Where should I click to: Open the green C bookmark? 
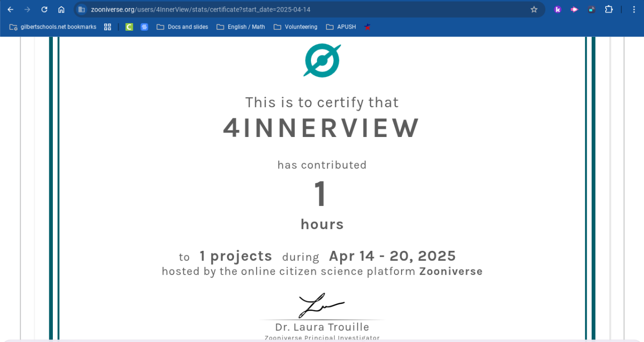click(129, 27)
